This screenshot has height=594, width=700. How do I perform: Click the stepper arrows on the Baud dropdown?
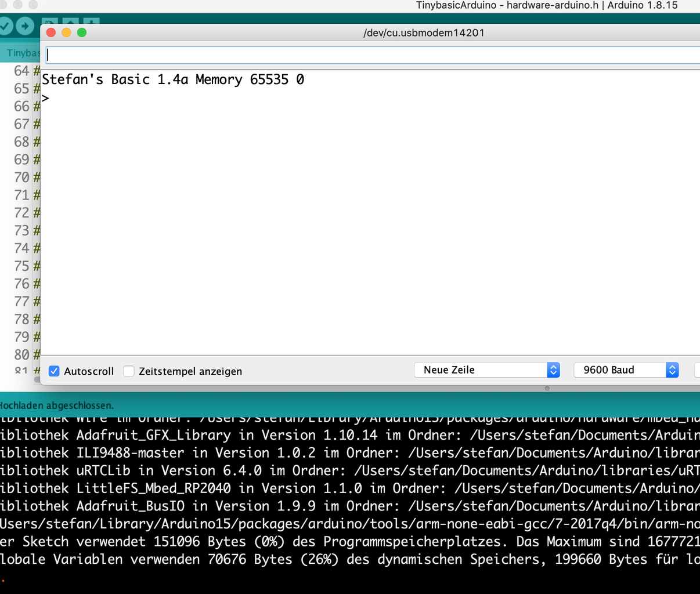(x=672, y=370)
